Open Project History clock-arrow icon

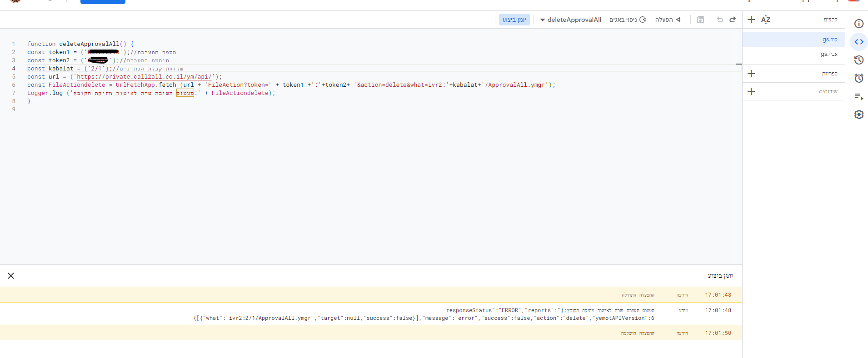point(858,60)
